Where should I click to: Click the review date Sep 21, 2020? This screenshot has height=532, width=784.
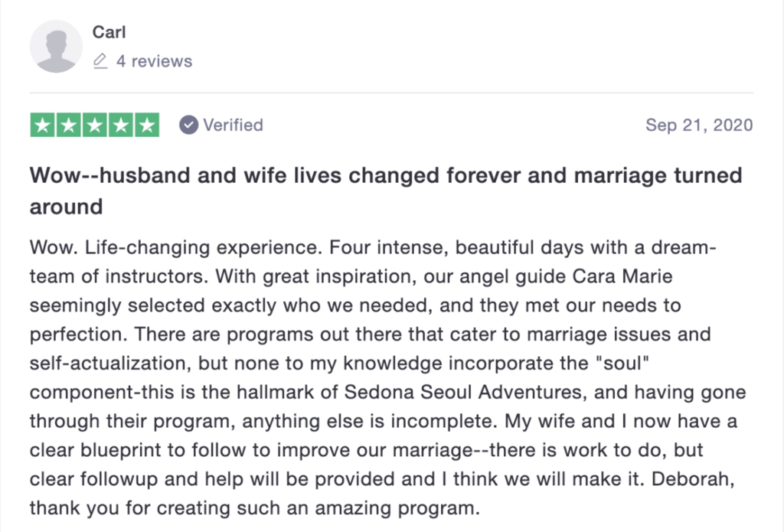point(699,125)
